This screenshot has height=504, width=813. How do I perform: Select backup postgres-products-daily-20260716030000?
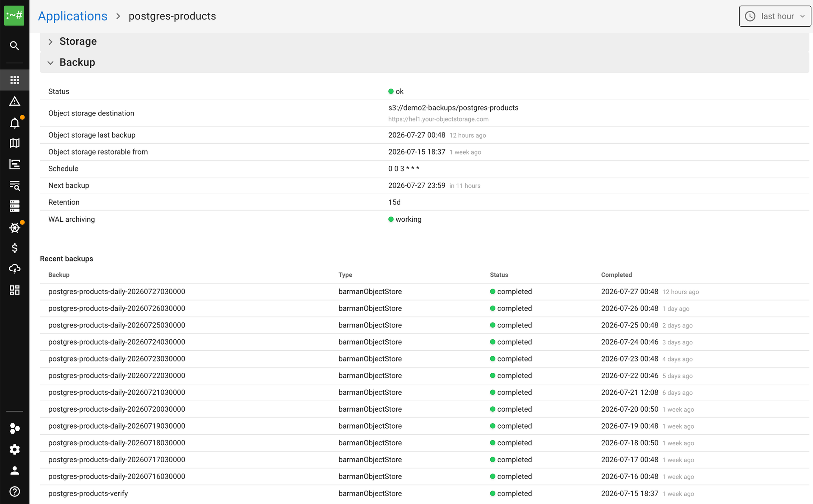coord(116,476)
